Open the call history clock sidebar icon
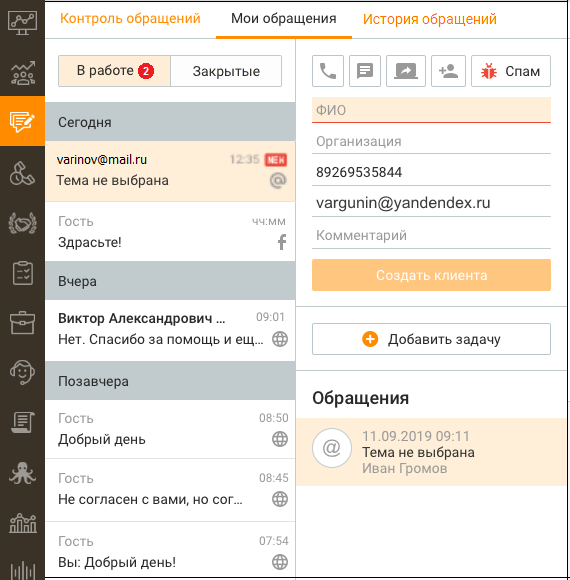 click(22, 173)
